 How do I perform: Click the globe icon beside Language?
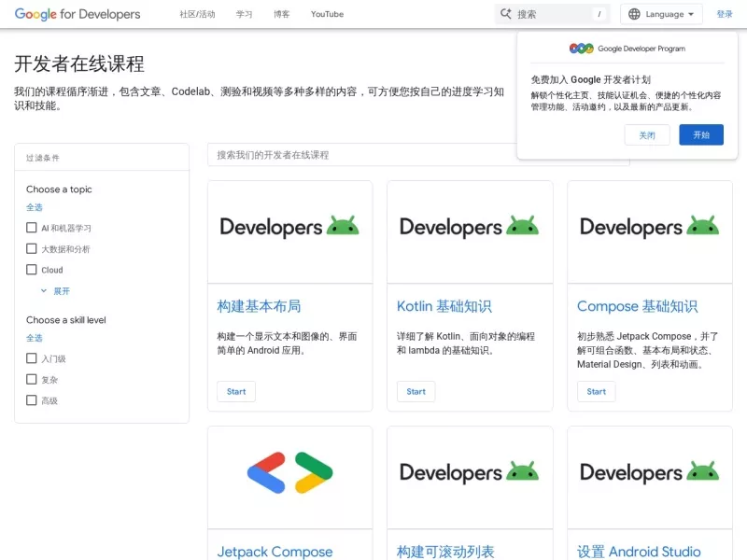(634, 14)
